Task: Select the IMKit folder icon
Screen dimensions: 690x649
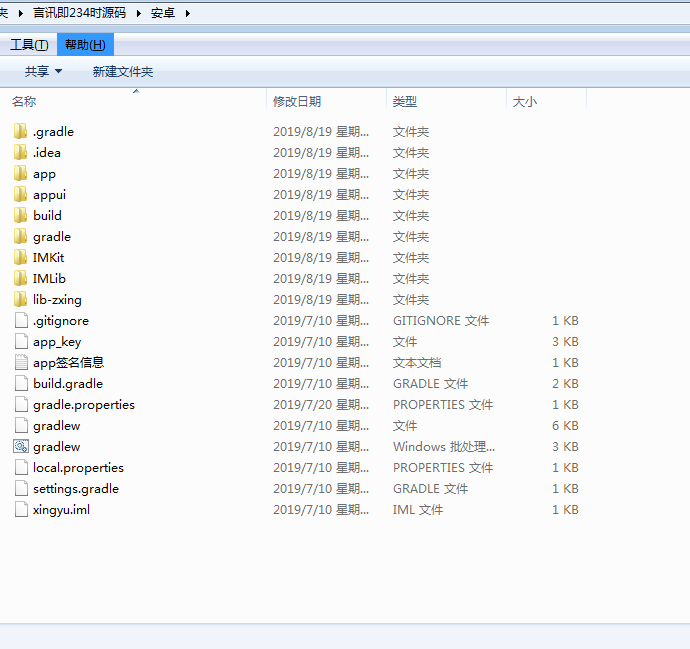Action: (x=21, y=257)
